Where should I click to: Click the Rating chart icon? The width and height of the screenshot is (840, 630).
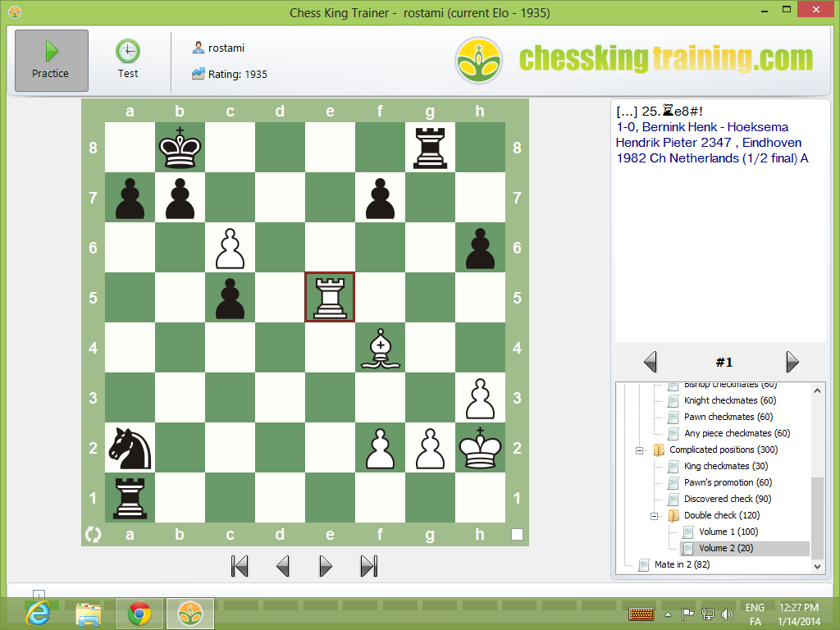click(x=199, y=73)
